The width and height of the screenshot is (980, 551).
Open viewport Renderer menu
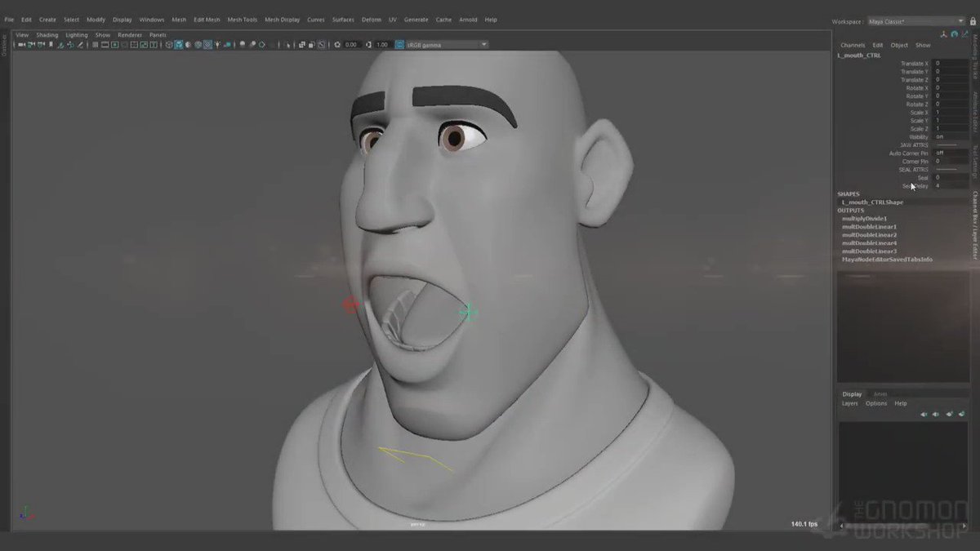(x=130, y=35)
